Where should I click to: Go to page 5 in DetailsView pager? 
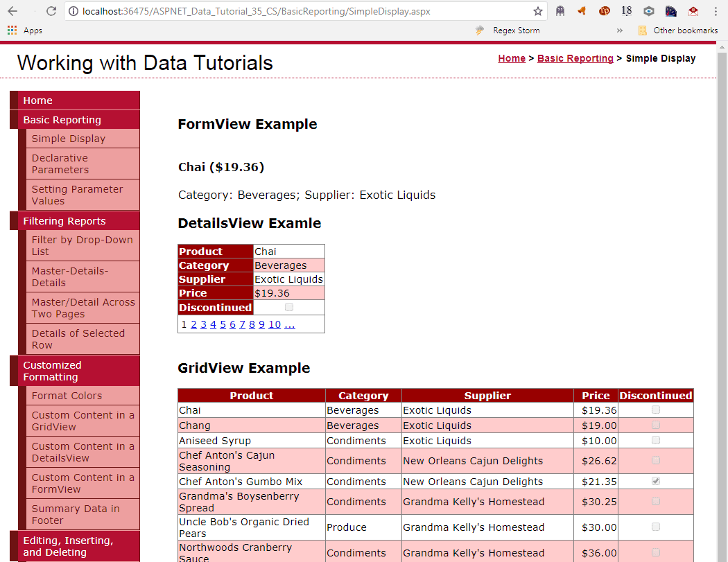(223, 324)
